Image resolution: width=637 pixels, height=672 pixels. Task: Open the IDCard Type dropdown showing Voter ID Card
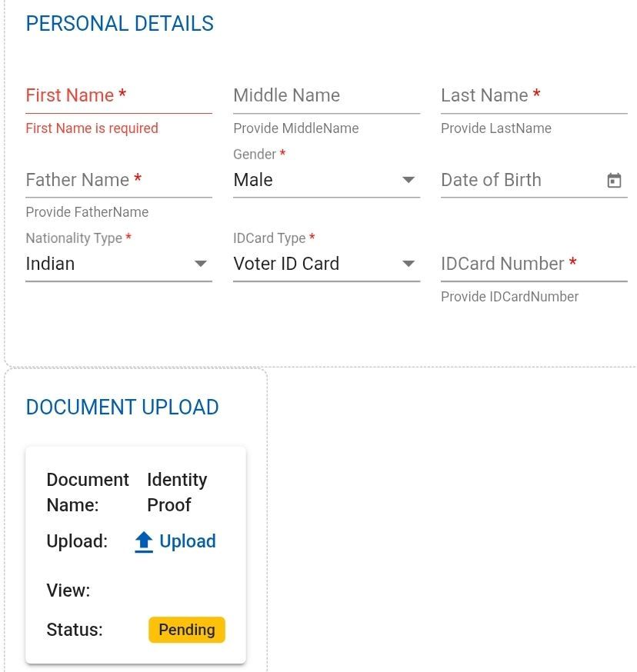323,264
